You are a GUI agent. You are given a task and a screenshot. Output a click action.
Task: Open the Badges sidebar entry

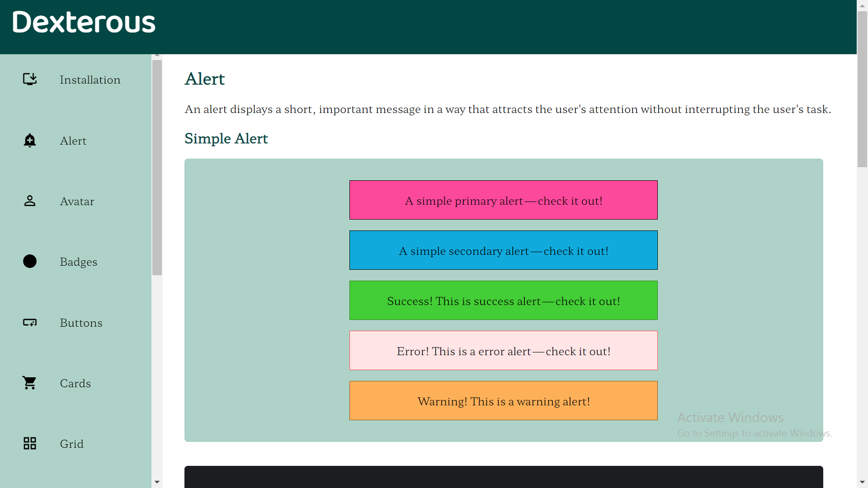78,262
